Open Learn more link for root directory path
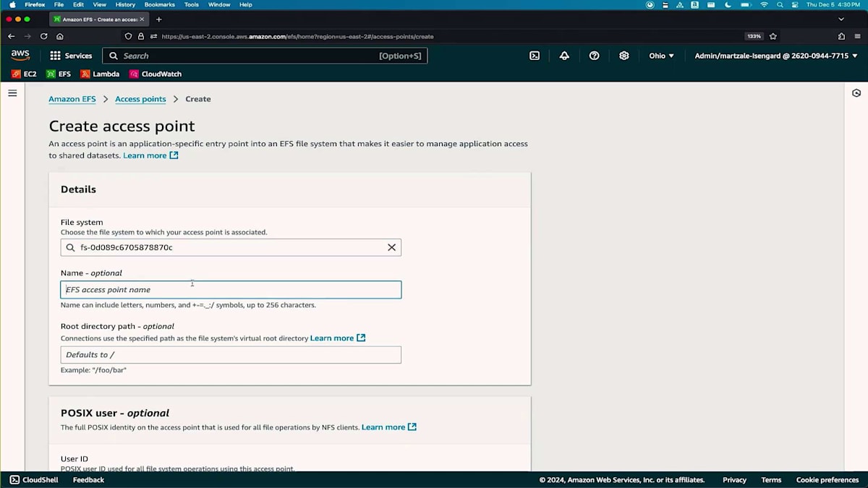The height and width of the screenshot is (488, 868). pyautogui.click(x=338, y=338)
